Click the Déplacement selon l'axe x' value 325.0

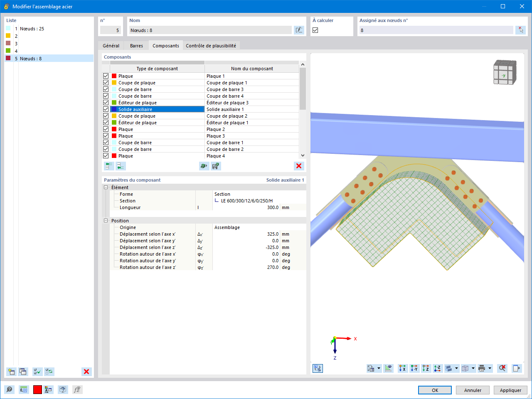tap(273, 234)
